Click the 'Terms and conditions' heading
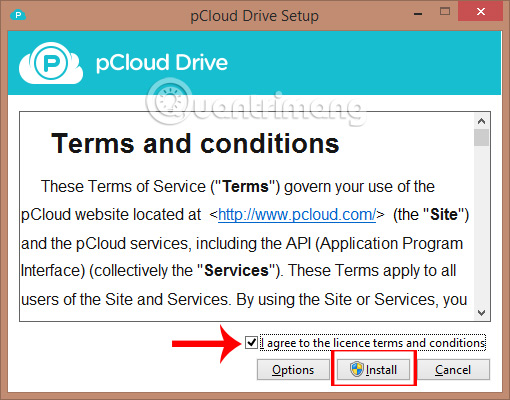This screenshot has height=400, width=510. pyautogui.click(x=195, y=144)
